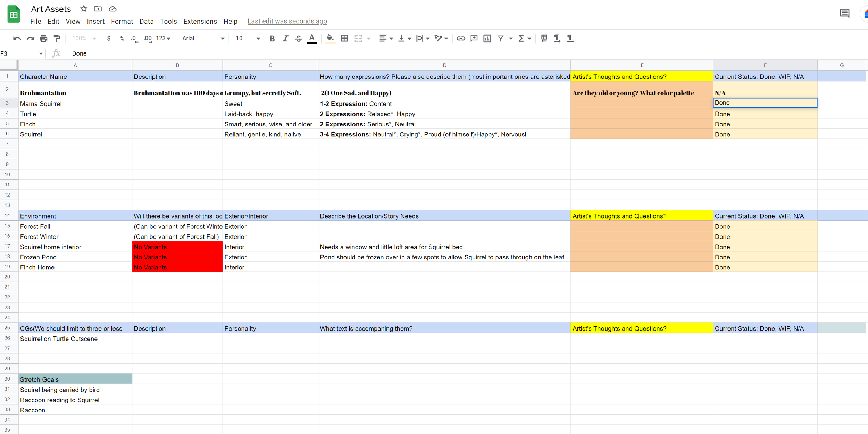Open the borders tool
The width and height of the screenshot is (868, 434).
[344, 39]
